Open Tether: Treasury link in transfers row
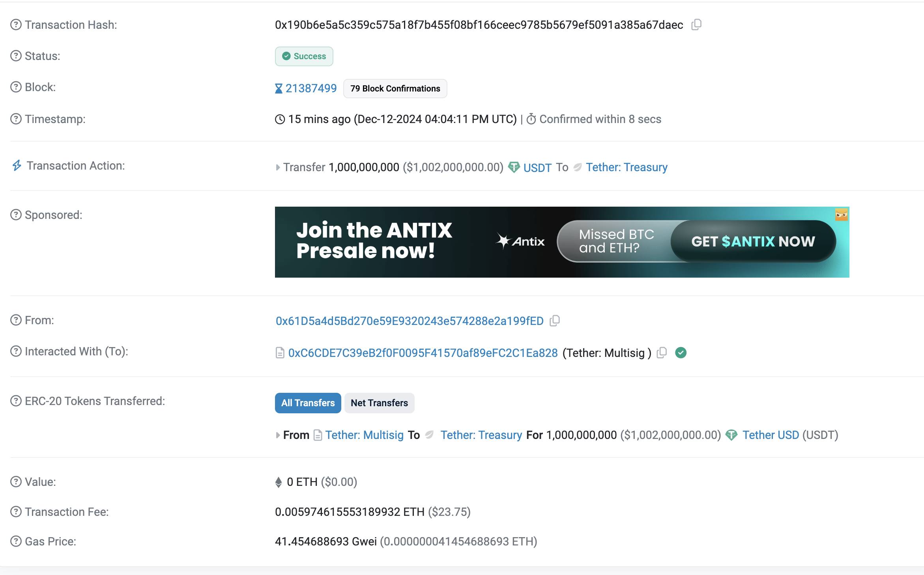 (x=481, y=435)
